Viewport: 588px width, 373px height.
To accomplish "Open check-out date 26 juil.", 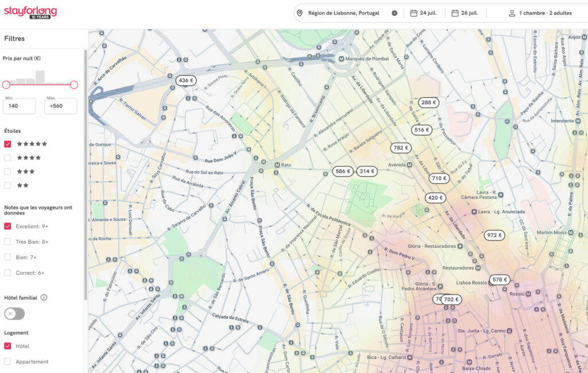I will click(x=470, y=13).
